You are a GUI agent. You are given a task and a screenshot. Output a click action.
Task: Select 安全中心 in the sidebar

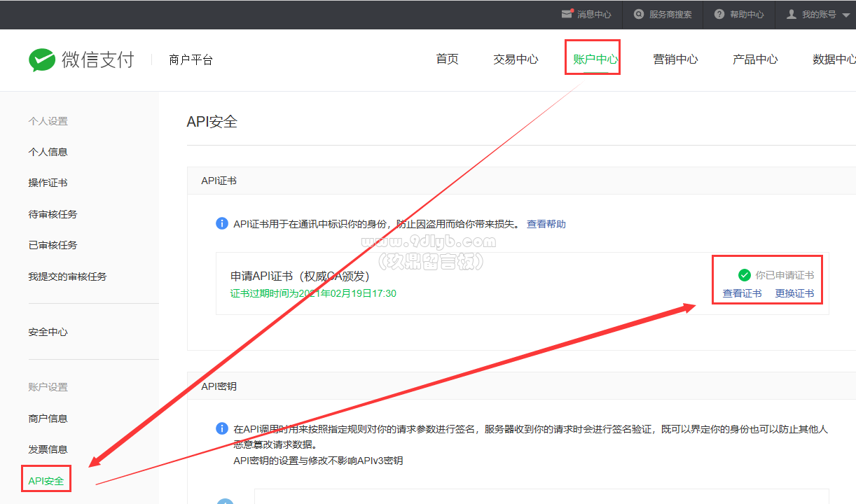[x=48, y=332]
